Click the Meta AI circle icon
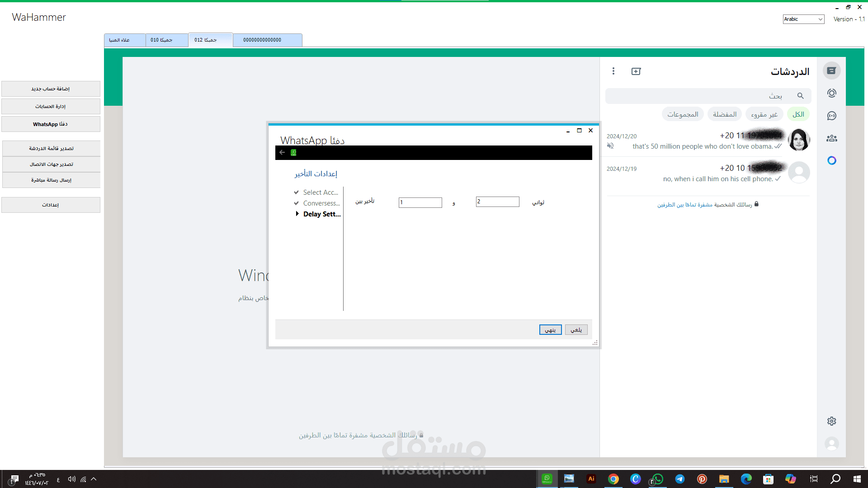 pyautogui.click(x=831, y=160)
